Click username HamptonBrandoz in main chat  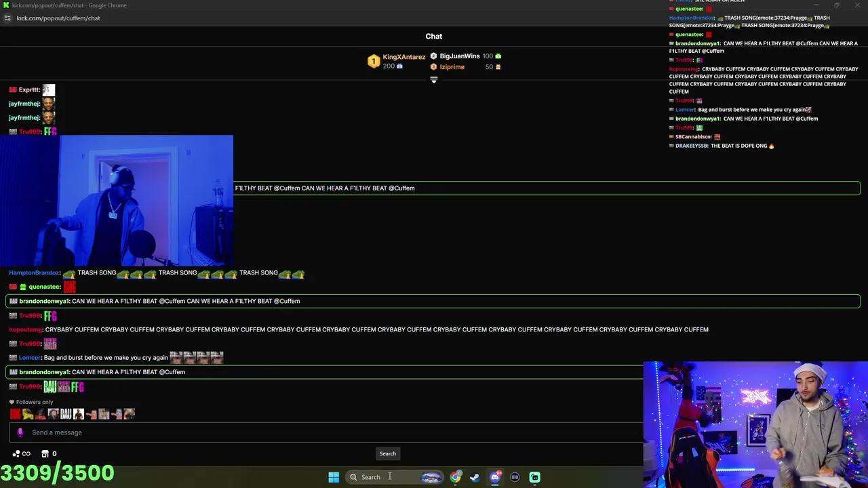coord(34,273)
